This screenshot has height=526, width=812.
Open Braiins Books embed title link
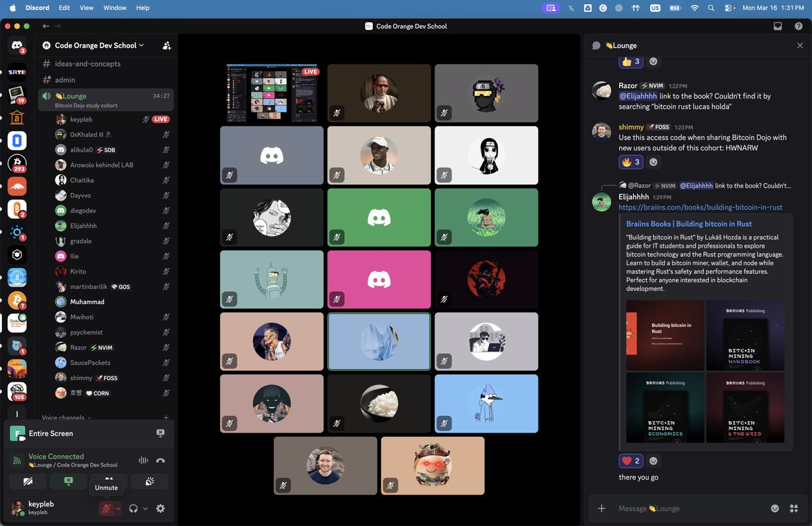[689, 224]
